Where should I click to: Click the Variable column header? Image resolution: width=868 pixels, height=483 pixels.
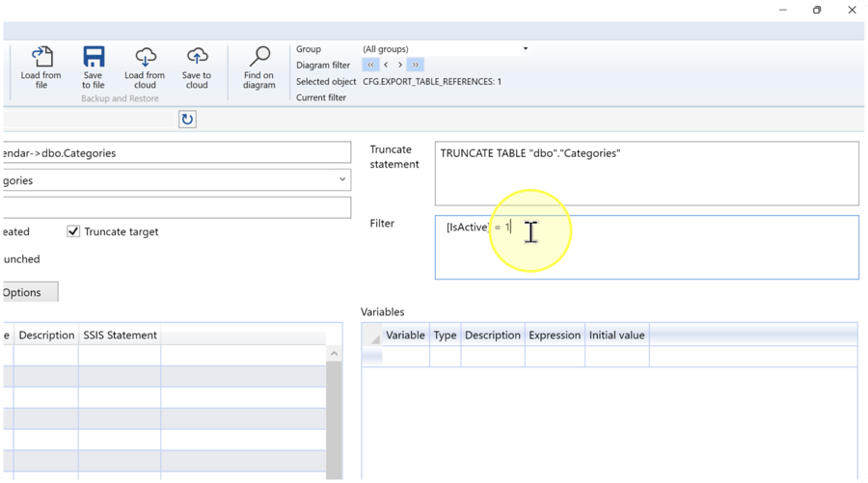[x=405, y=335]
